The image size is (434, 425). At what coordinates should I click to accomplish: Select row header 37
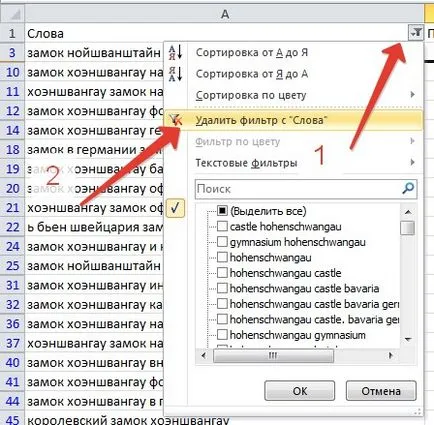click(x=12, y=343)
